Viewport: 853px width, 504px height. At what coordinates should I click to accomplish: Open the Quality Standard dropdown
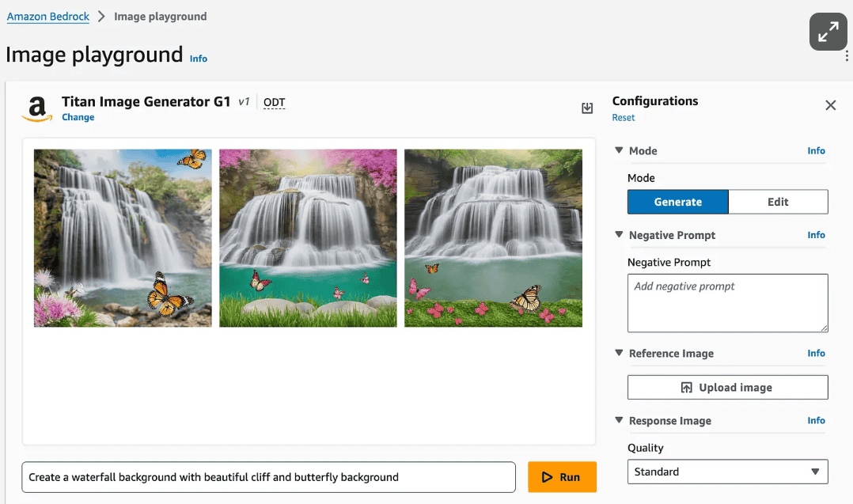coord(727,472)
